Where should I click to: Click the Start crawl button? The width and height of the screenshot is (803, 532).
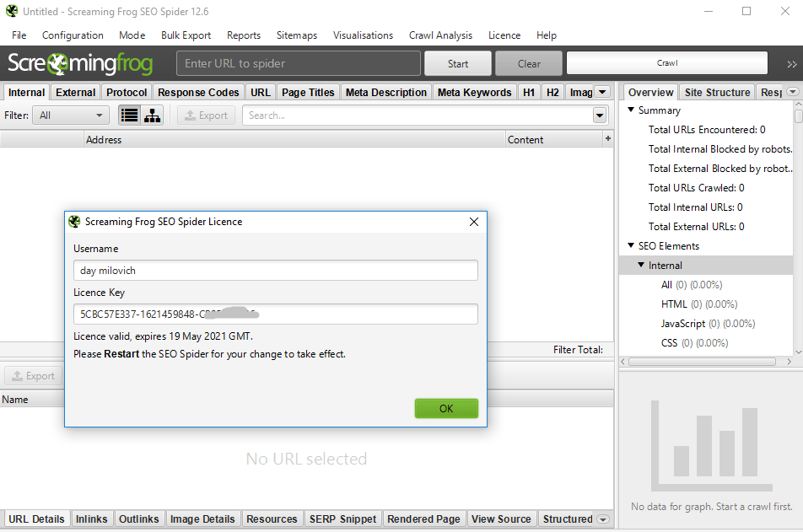[458, 63]
